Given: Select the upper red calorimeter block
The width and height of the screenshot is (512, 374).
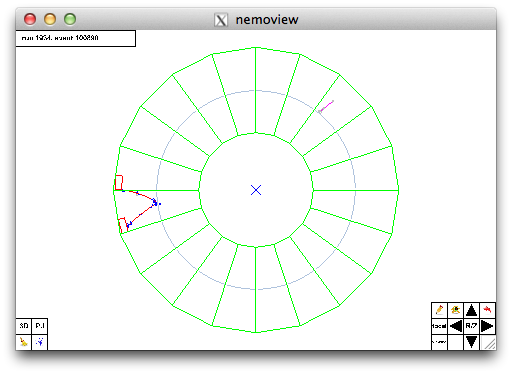Looking at the screenshot, I should click(x=119, y=183).
